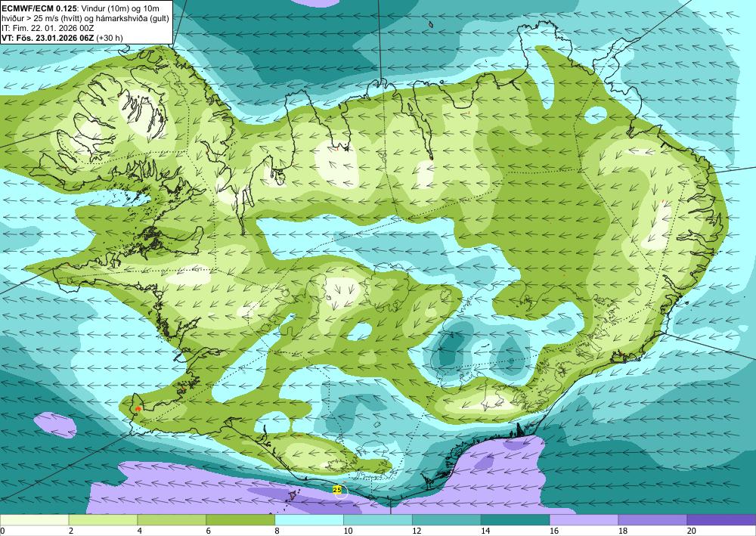Click the legend label '18'
The width and height of the screenshot is (756, 536).
point(622,531)
